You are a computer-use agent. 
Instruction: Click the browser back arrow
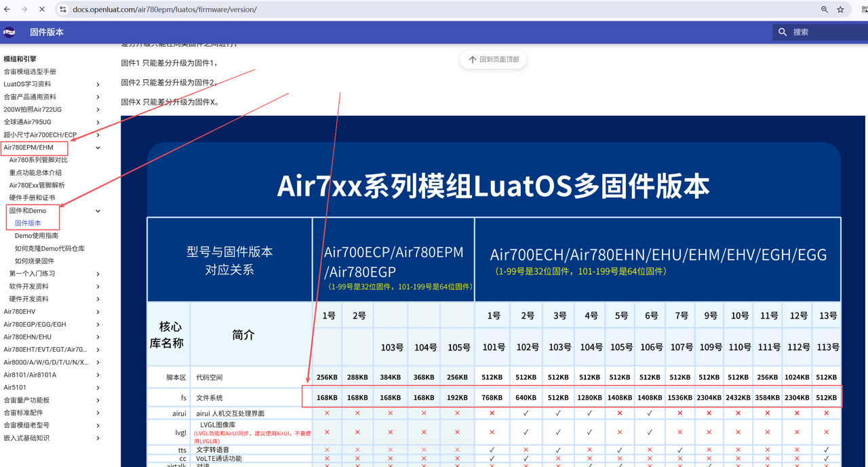[7, 9]
